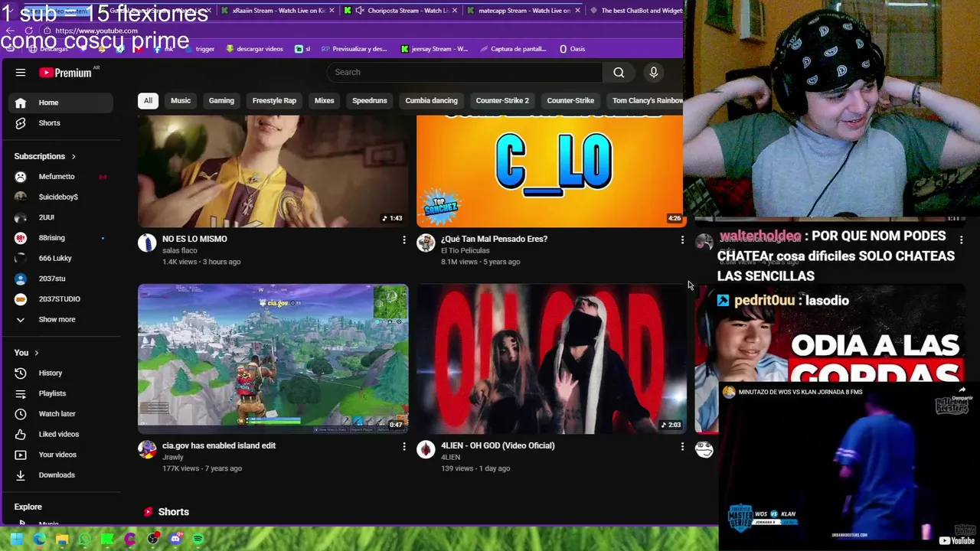
Task: Open History in the You section
Action: tap(60, 373)
